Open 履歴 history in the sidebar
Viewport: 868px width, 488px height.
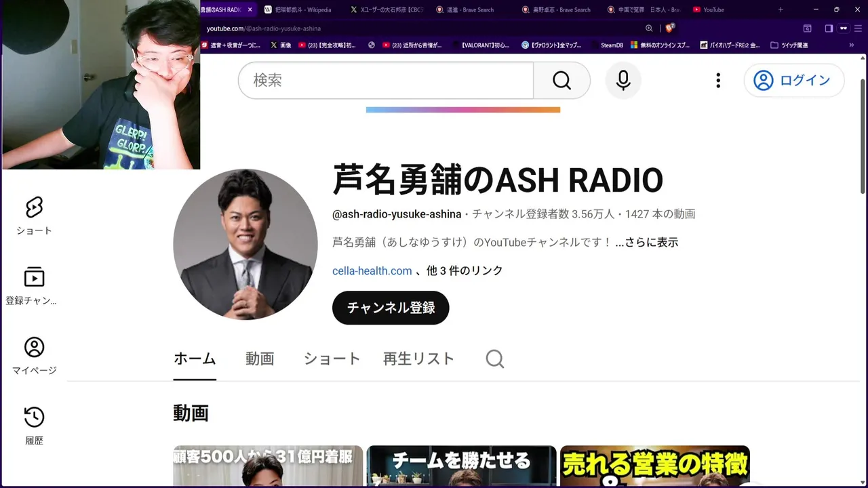pyautogui.click(x=34, y=426)
